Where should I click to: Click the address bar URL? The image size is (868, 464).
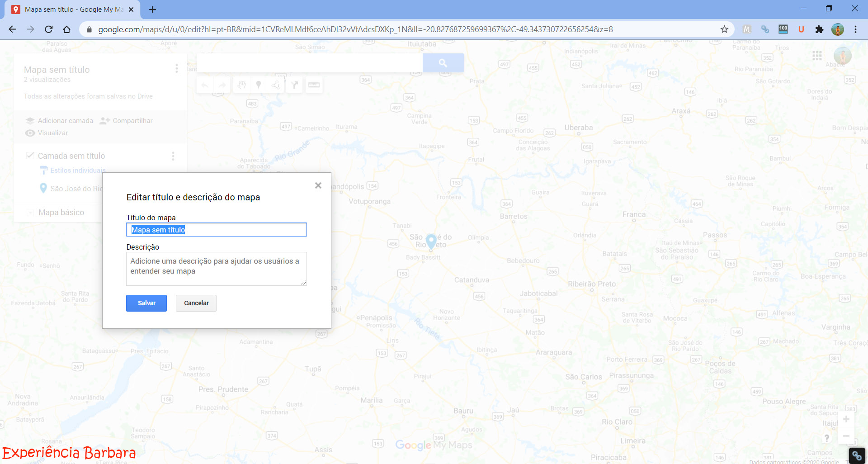[x=355, y=29]
